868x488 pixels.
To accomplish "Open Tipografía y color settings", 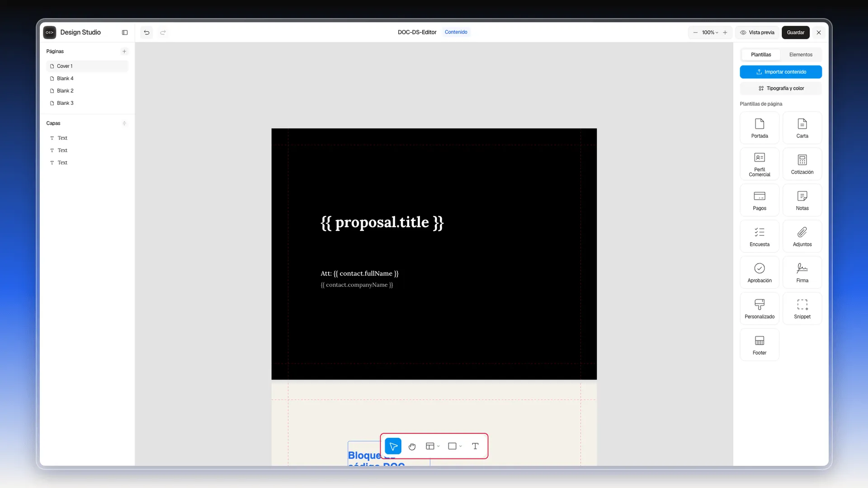I will tap(781, 89).
